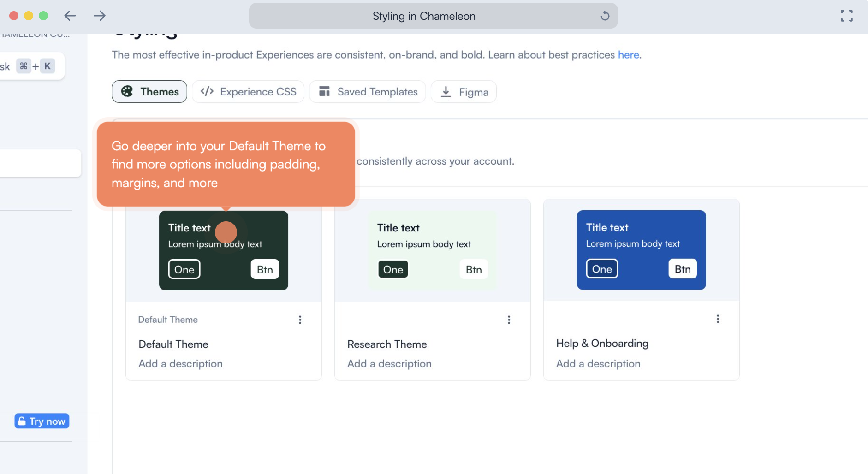The height and width of the screenshot is (474, 868).
Task: Click the Default Theme preview card
Action: click(x=224, y=250)
